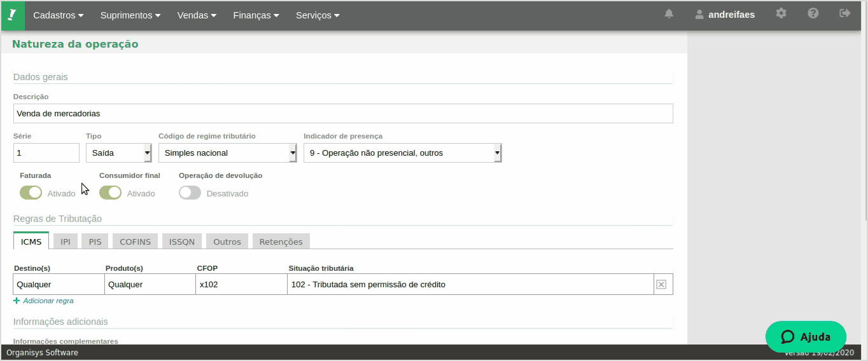Open the andreifaes user profile

click(x=725, y=15)
